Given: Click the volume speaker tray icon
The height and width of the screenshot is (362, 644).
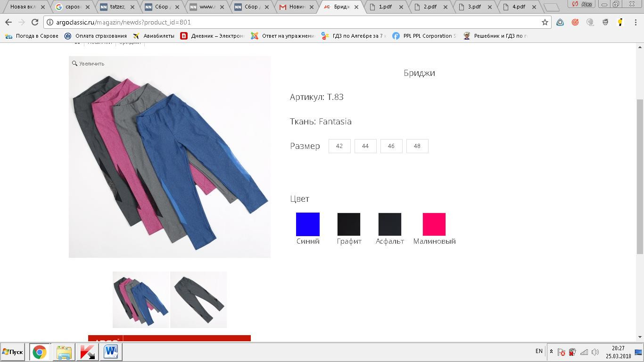Looking at the screenshot, I should (595, 352).
